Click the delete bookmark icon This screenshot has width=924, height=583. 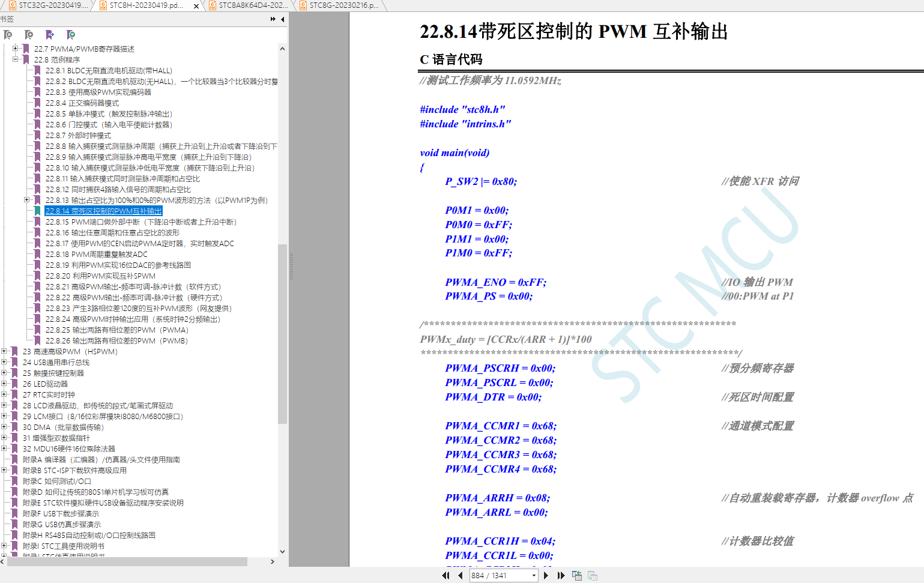point(8,35)
